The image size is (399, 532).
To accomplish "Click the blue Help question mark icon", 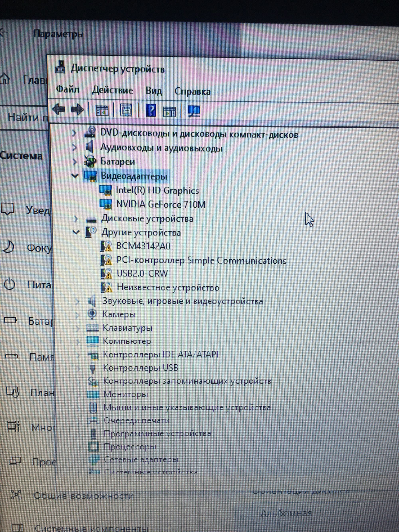I will (x=151, y=111).
